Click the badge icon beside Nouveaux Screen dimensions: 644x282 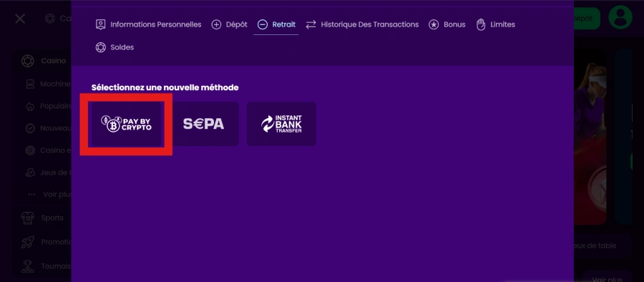coord(30,128)
